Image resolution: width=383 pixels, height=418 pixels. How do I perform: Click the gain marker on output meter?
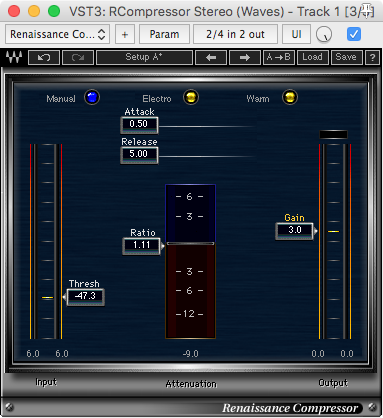point(333,231)
